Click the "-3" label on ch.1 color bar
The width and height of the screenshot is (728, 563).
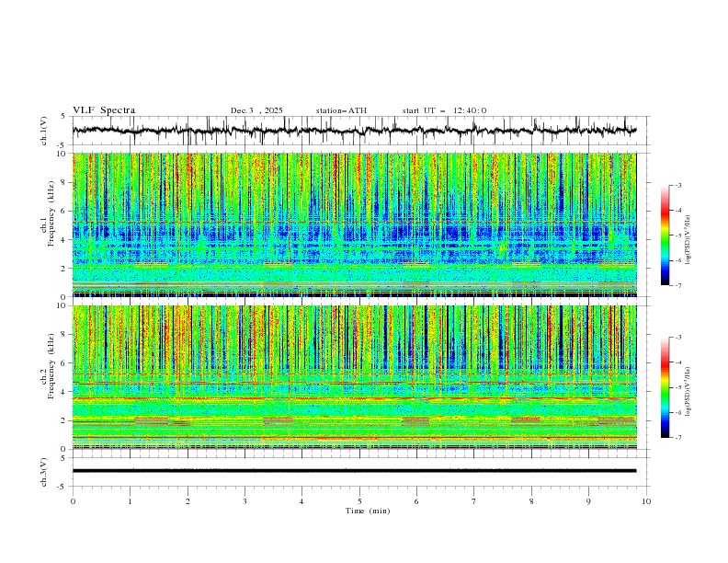click(x=678, y=185)
